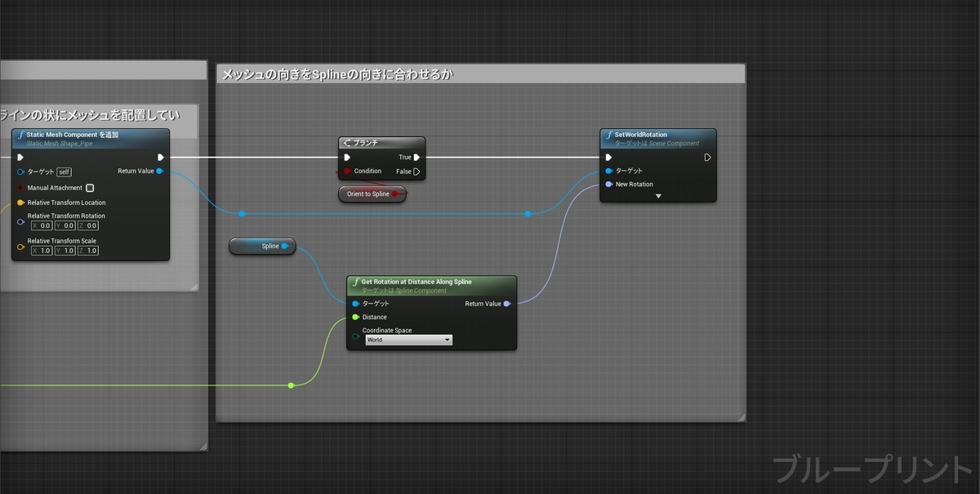Image resolution: width=980 pixels, height=494 pixels.
Task: Click Add Static Mesh Component Return Value pin
Action: click(x=160, y=171)
